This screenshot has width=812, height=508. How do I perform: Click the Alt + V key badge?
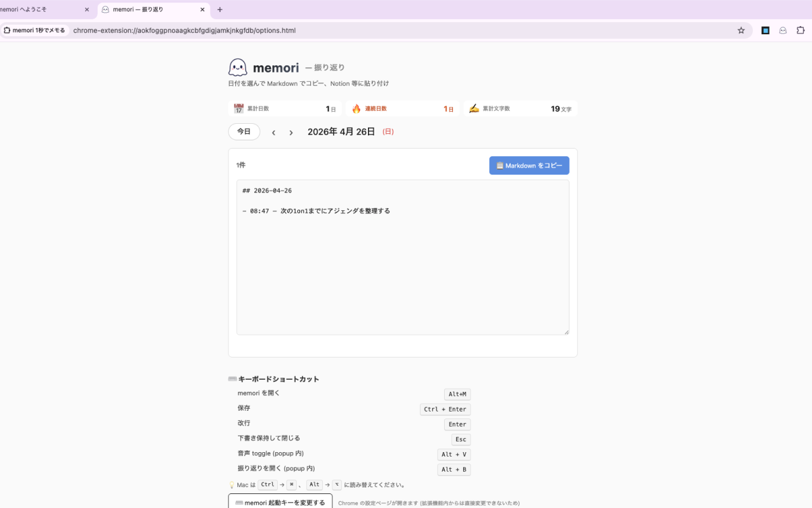[454, 455]
